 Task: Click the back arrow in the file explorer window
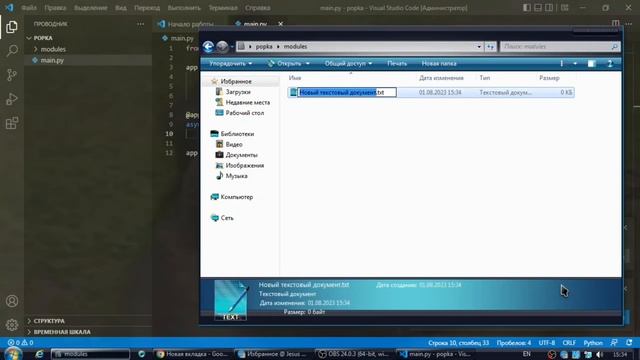(x=209, y=47)
